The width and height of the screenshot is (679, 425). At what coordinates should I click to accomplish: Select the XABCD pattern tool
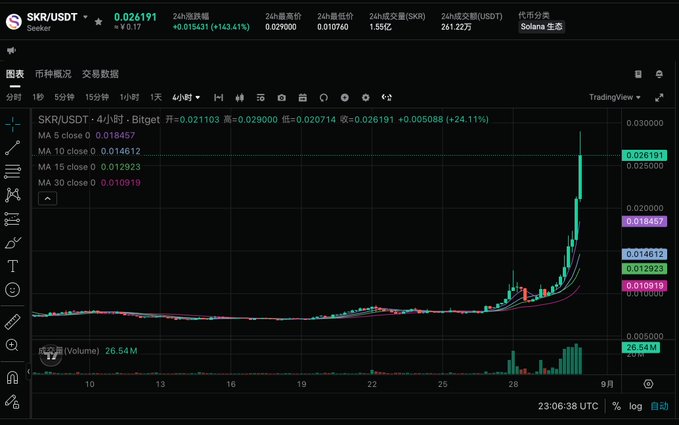click(13, 195)
